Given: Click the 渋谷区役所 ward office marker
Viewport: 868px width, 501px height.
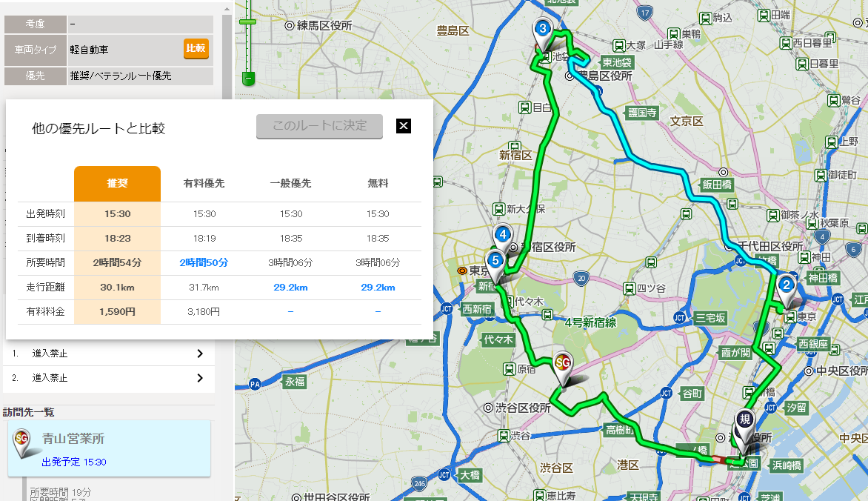Looking at the screenshot, I should (x=488, y=408).
